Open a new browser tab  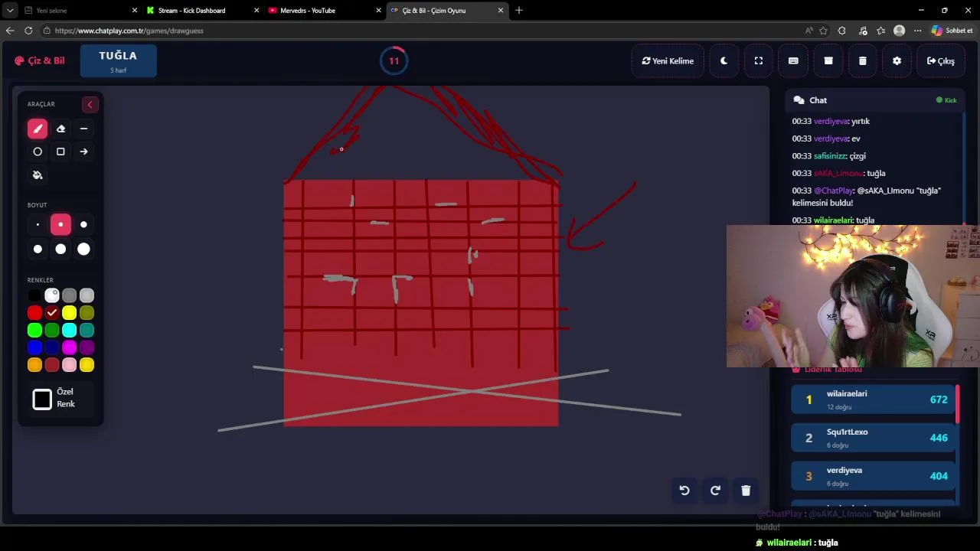coord(519,11)
